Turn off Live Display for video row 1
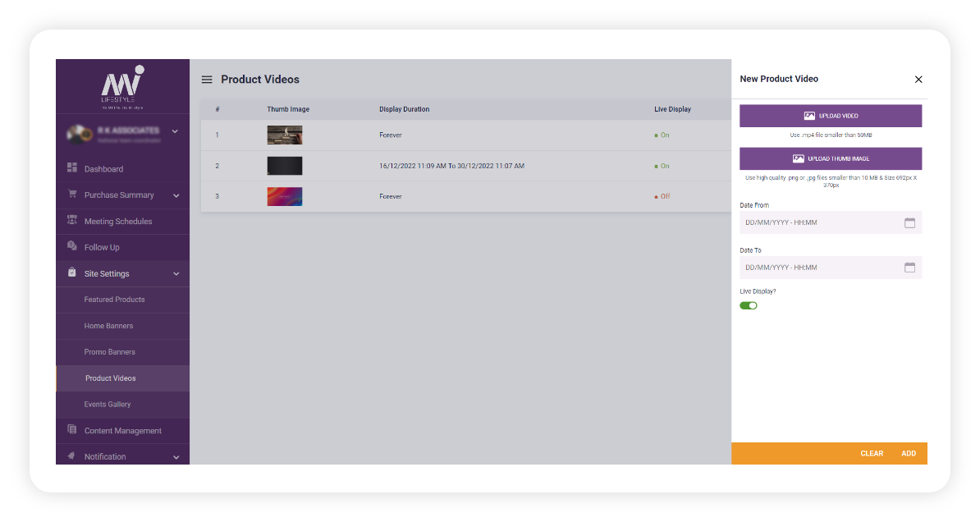 tap(662, 135)
